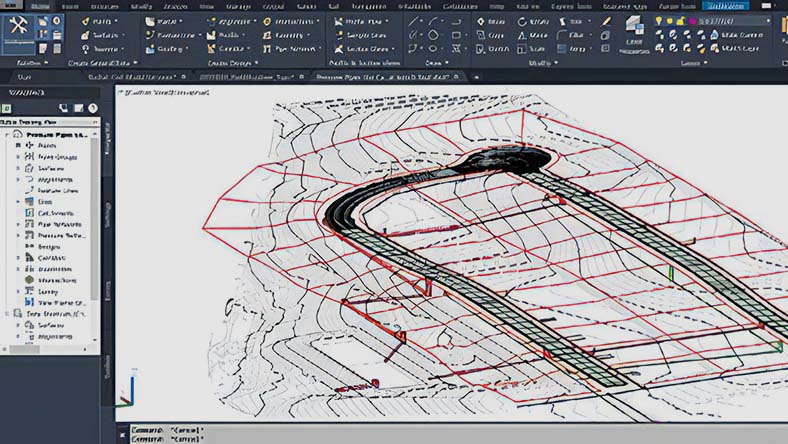Expand the Pipe Networks tree node

click(x=18, y=224)
